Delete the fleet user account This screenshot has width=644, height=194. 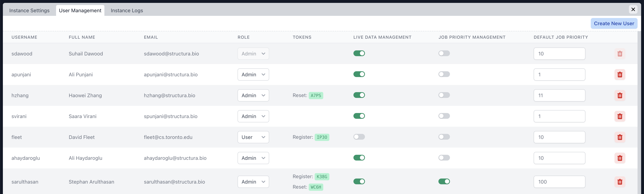620,137
